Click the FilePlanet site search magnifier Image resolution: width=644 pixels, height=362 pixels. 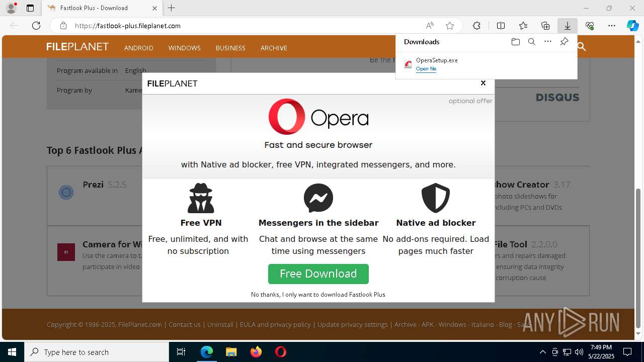[x=582, y=47]
